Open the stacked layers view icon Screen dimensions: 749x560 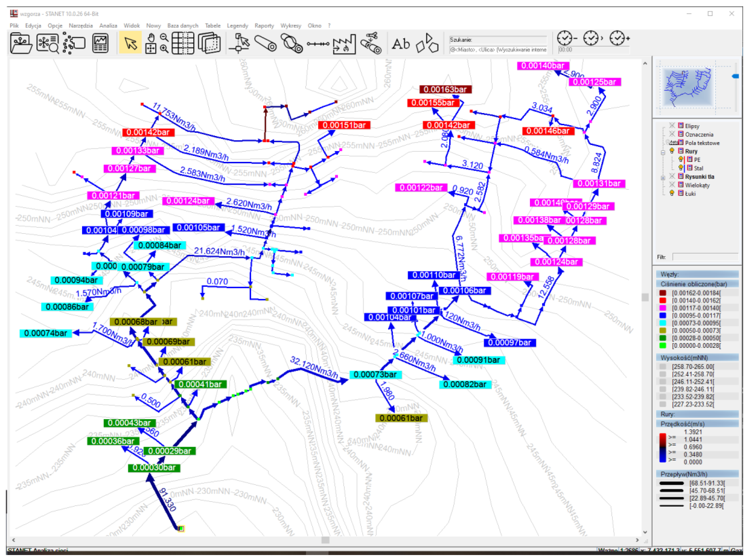209,43
